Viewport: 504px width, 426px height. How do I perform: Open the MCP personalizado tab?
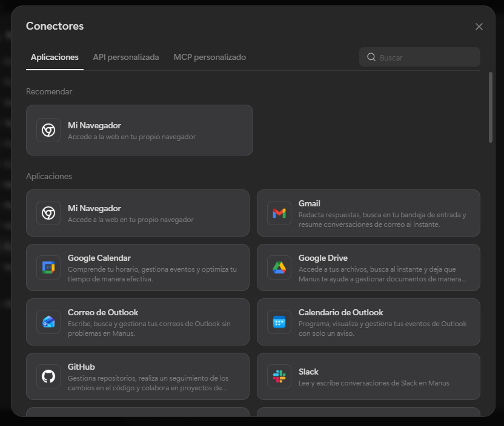click(x=210, y=57)
